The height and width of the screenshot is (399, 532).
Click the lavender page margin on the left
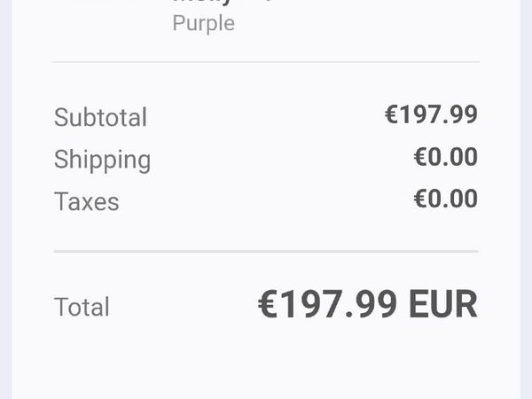pyautogui.click(x=5, y=199)
